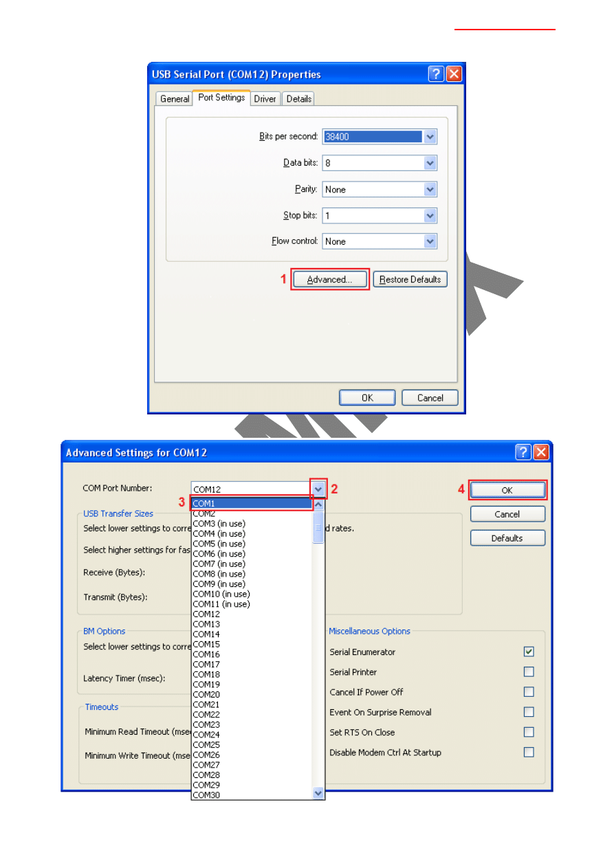Screen dimensions: 614x868
Task: Enable Set RTS On Close option
Action: [529, 733]
